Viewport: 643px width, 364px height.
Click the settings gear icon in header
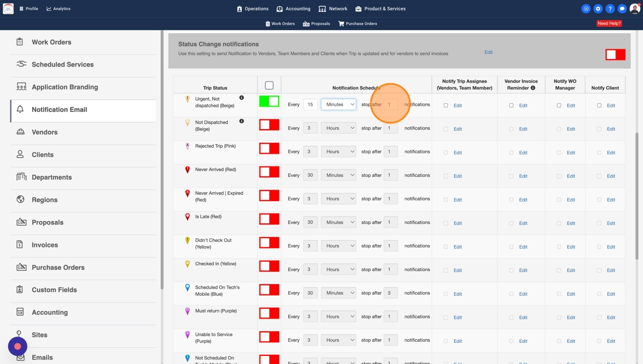598,9
